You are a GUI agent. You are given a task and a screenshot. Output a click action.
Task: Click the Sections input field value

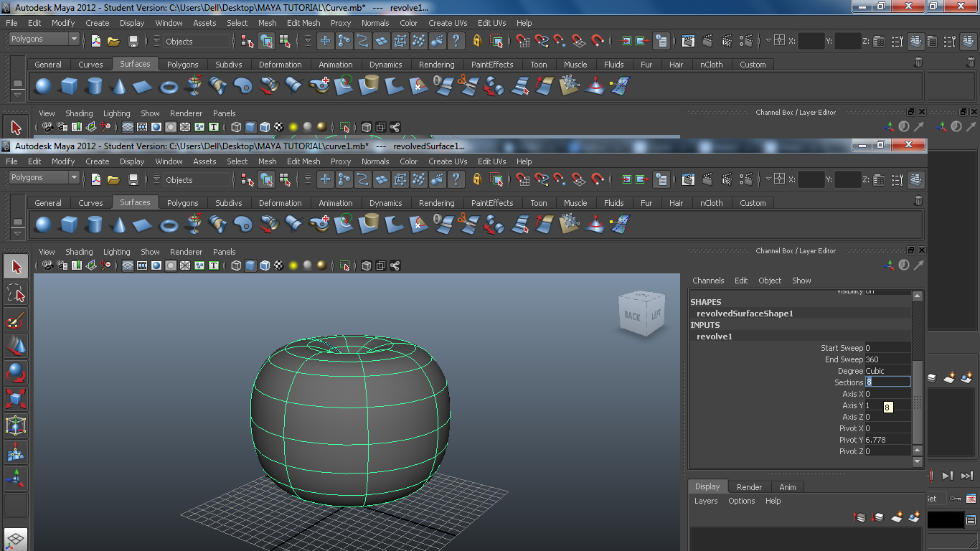pyautogui.click(x=888, y=382)
